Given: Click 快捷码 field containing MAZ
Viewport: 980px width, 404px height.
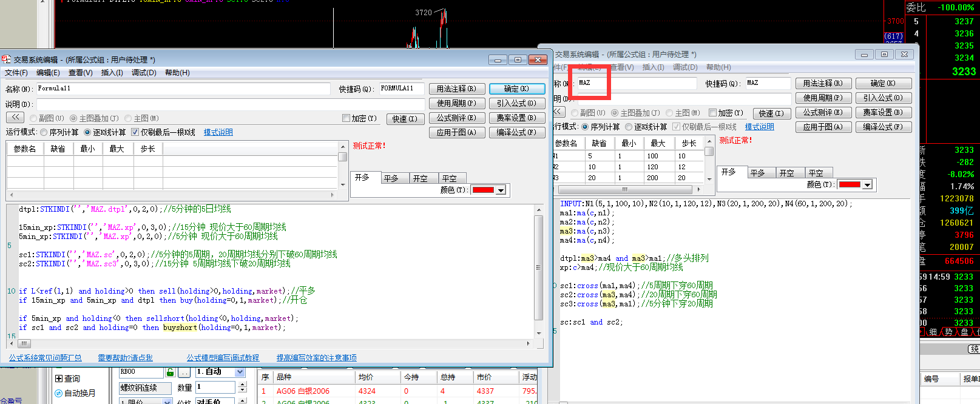Looking at the screenshot, I should click(768, 83).
